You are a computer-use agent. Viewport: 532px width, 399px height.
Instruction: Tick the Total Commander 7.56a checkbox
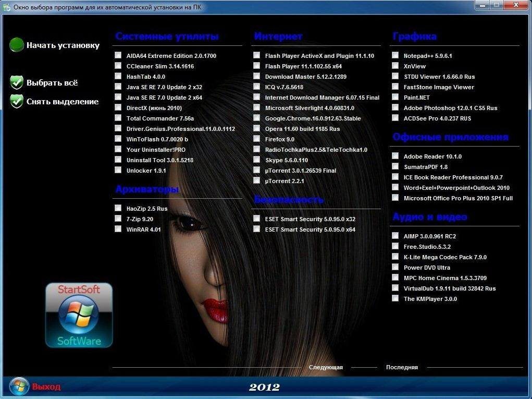pos(118,118)
